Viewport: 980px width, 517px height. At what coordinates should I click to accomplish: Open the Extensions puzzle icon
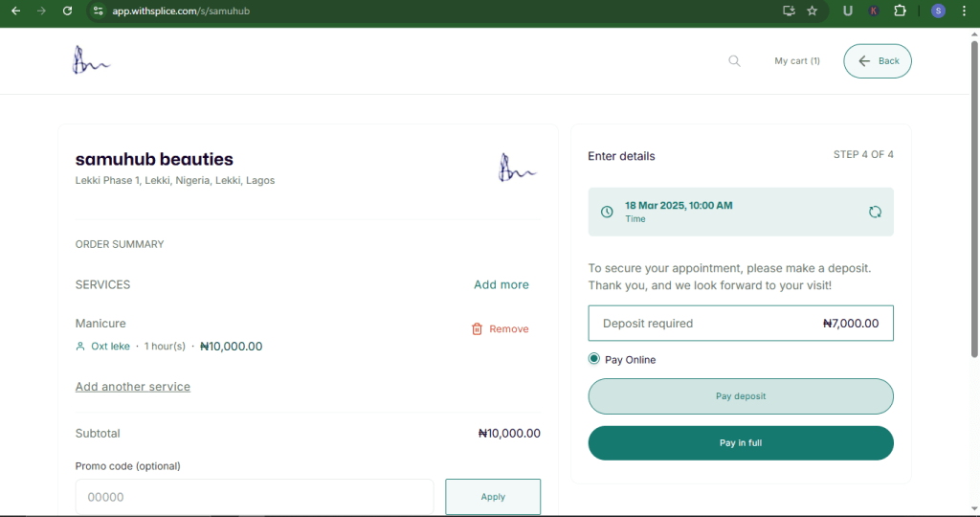[900, 11]
